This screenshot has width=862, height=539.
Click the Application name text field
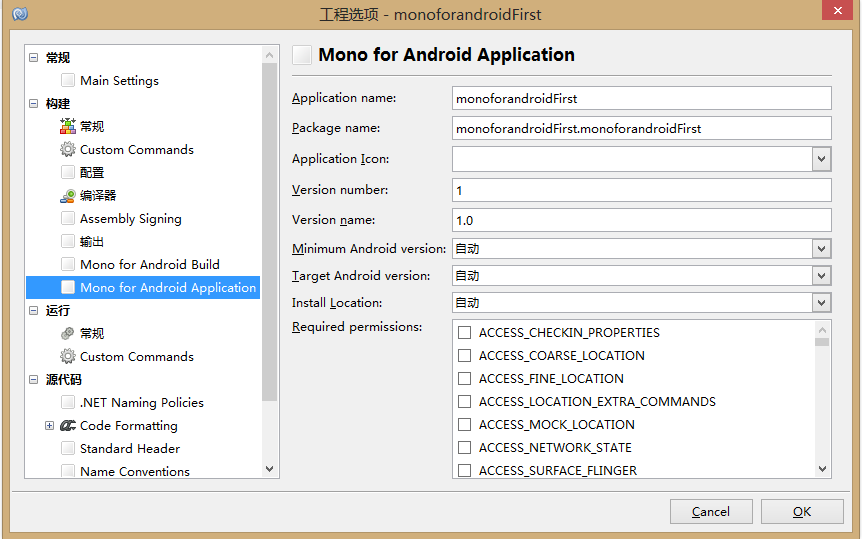642,98
